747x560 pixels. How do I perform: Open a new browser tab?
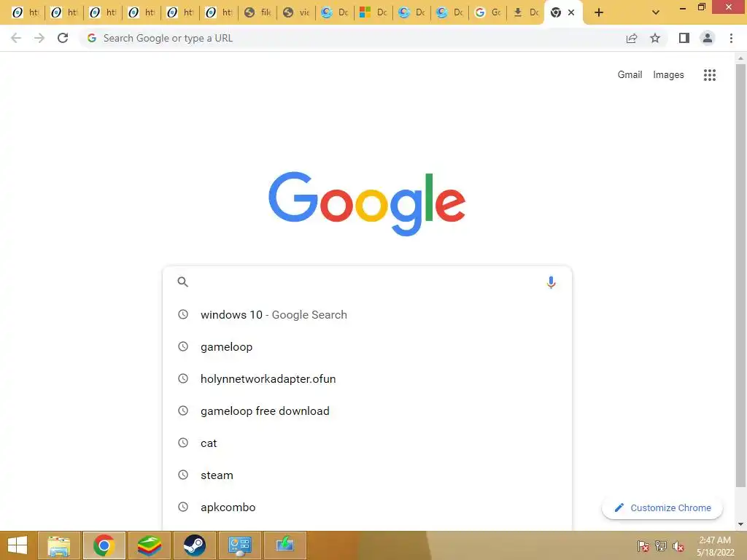(599, 12)
